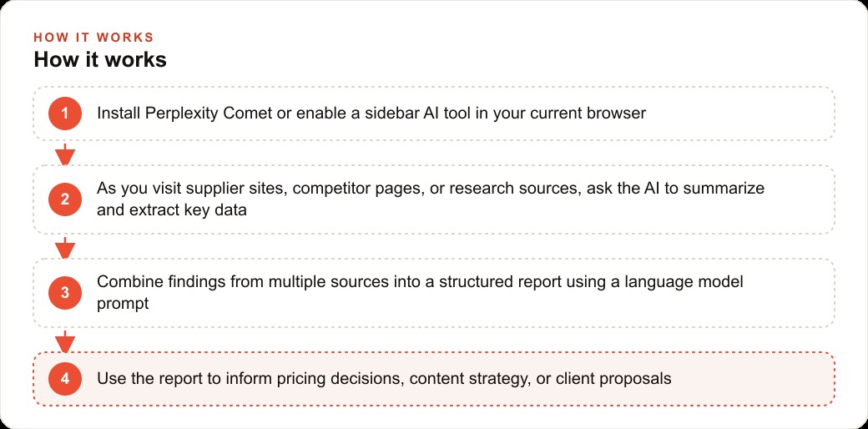Image resolution: width=868 pixels, height=429 pixels.
Task: Click the arrow between steps 2 and 3
Action: 65,247
